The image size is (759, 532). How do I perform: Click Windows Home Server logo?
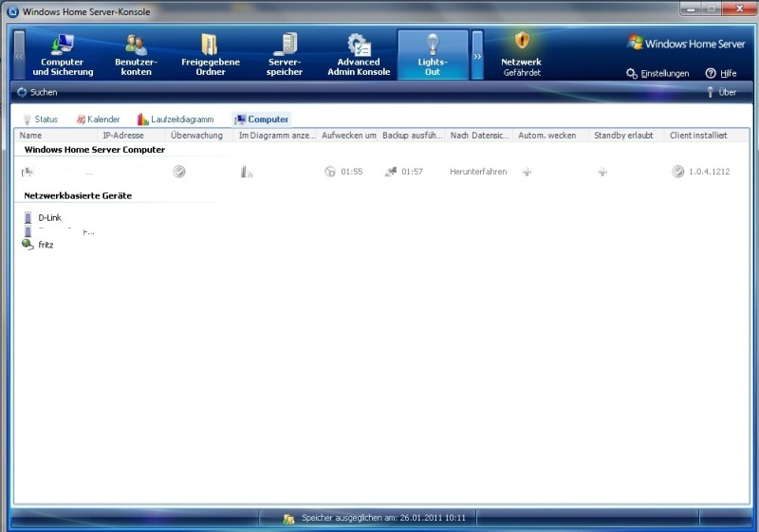[x=686, y=44]
